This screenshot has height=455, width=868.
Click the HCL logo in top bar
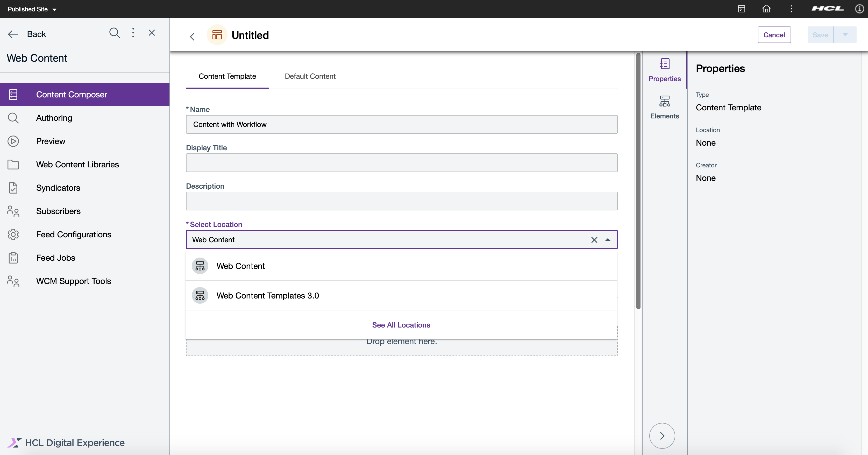click(828, 9)
